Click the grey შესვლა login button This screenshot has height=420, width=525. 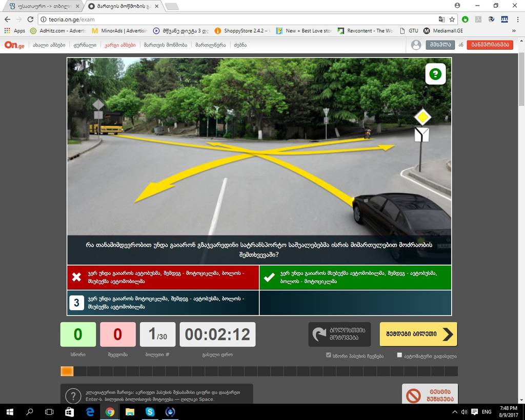440,45
